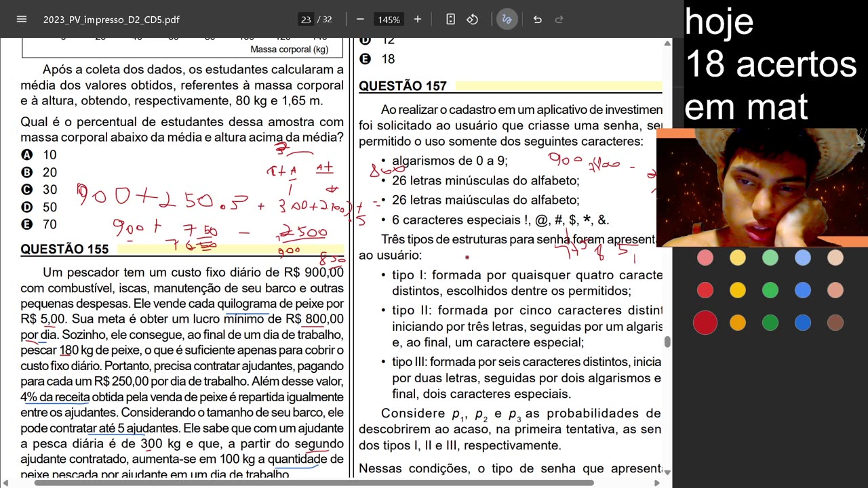Select the brown pen color swatch
Image resolution: width=868 pixels, height=488 pixels.
(835, 323)
